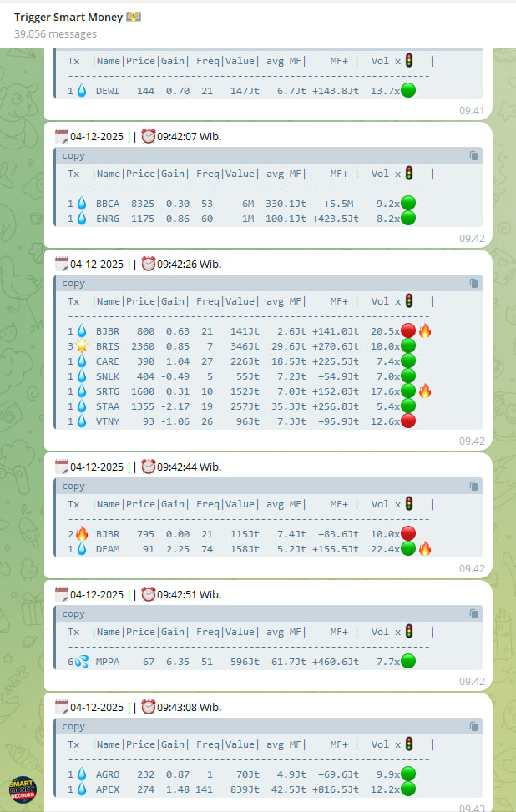Open the Trigger Smart Money channel title
This screenshot has height=812, width=516.
68,17
